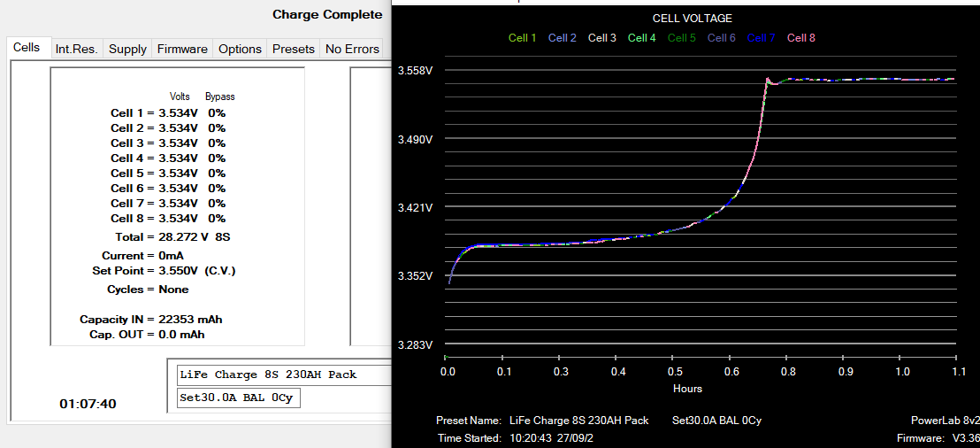This screenshot has width=980, height=448.
Task: Click the CELL VOLTAGE graph title
Action: click(692, 18)
